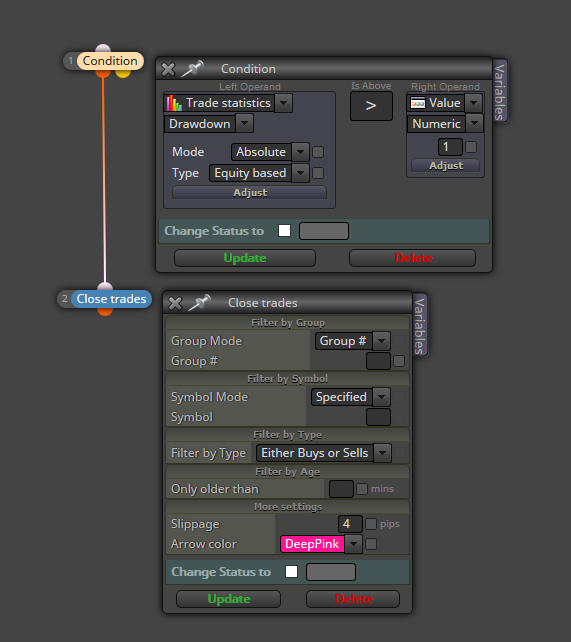The height and width of the screenshot is (642, 571).
Task: Click the Symbol input field
Action: tap(378, 417)
